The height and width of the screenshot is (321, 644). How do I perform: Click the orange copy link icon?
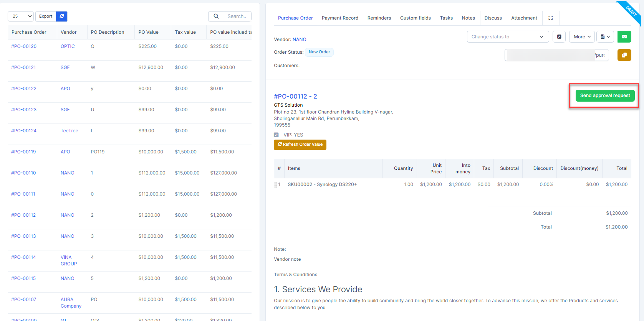click(624, 55)
